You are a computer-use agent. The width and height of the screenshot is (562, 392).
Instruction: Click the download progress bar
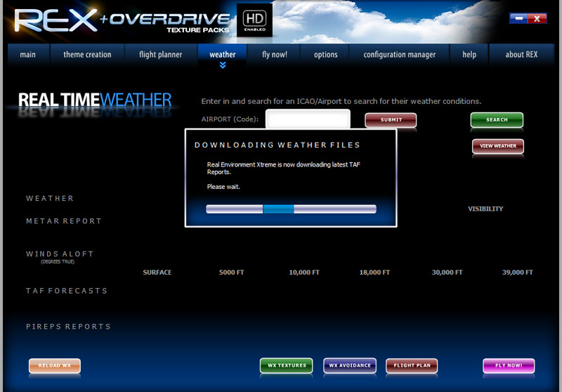(x=291, y=209)
